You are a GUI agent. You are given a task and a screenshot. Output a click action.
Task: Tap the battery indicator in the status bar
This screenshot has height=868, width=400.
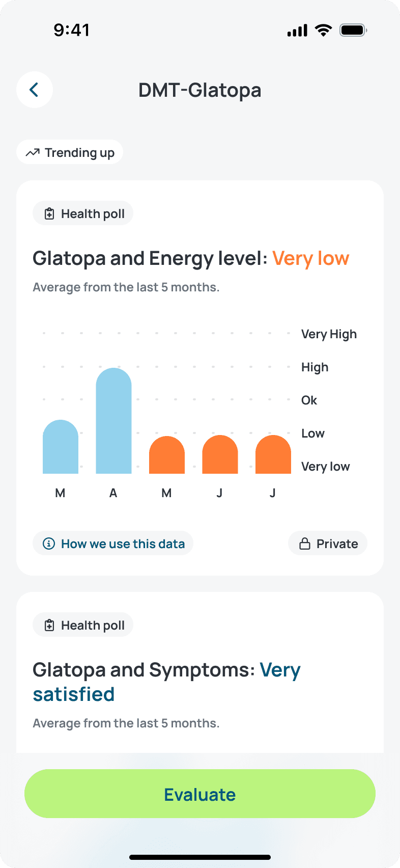tap(354, 30)
